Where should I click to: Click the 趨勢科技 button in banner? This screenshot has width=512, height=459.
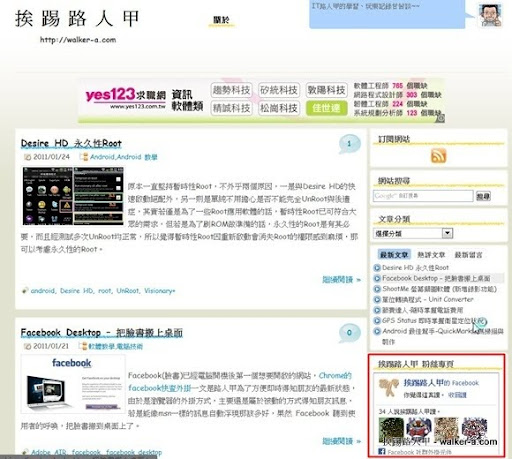(231, 90)
